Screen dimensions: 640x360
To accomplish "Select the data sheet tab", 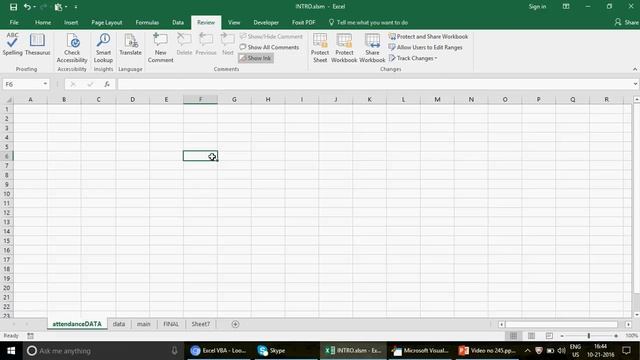I will pyautogui.click(x=119, y=324).
